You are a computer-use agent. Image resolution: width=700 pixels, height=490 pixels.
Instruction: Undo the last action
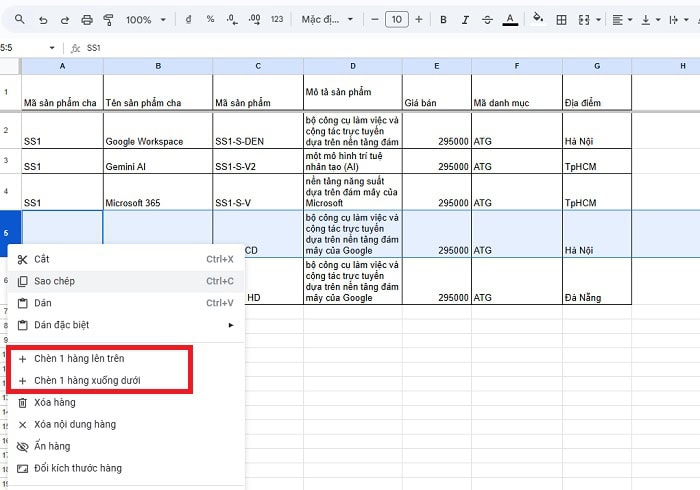pyautogui.click(x=43, y=20)
